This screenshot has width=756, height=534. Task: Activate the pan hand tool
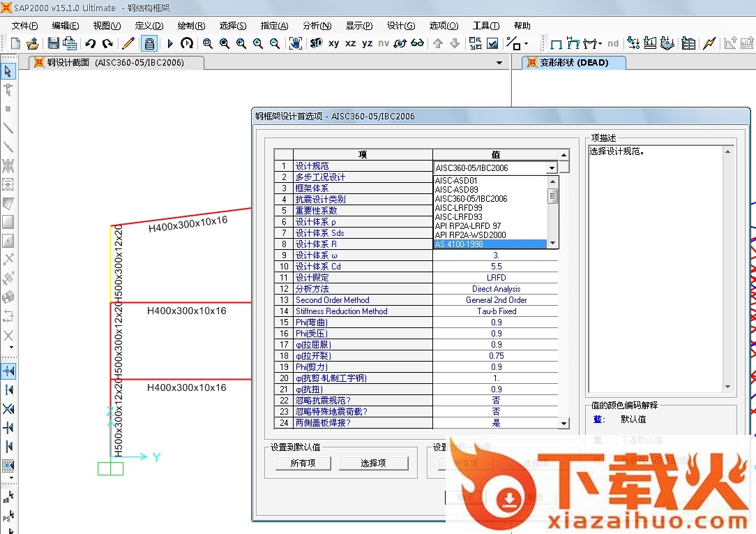[296, 43]
